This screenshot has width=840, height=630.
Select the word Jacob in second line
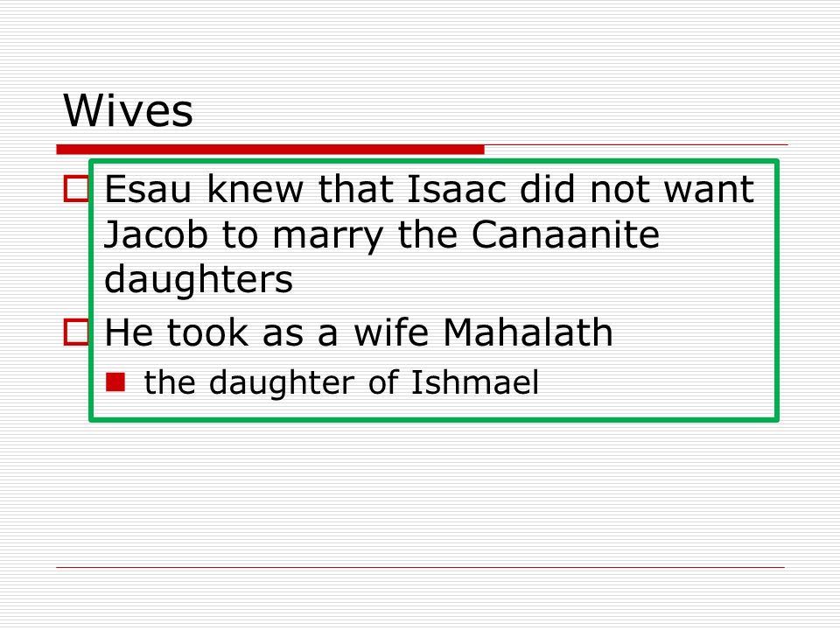coord(156,234)
